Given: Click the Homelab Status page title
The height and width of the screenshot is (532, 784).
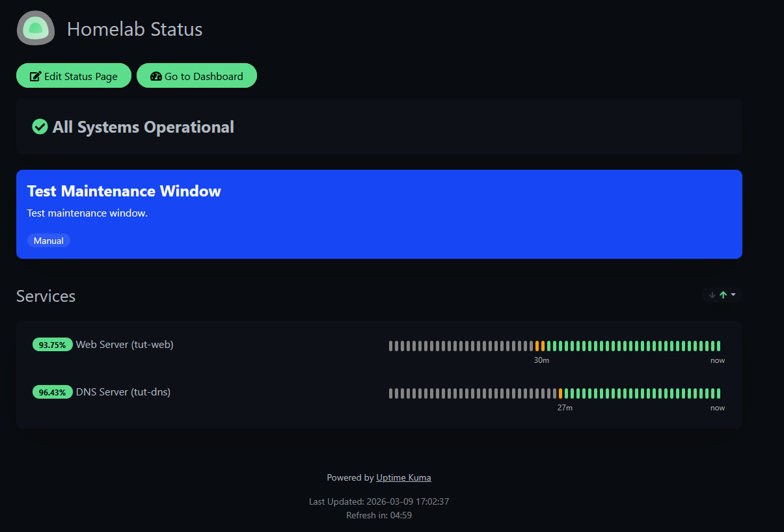Looking at the screenshot, I should click(135, 29).
